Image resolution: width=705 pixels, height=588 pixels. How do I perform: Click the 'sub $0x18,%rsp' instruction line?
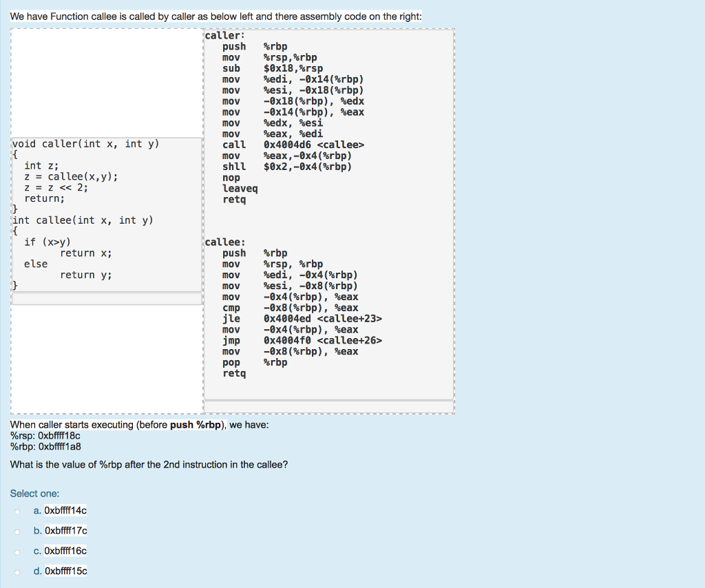click(273, 68)
